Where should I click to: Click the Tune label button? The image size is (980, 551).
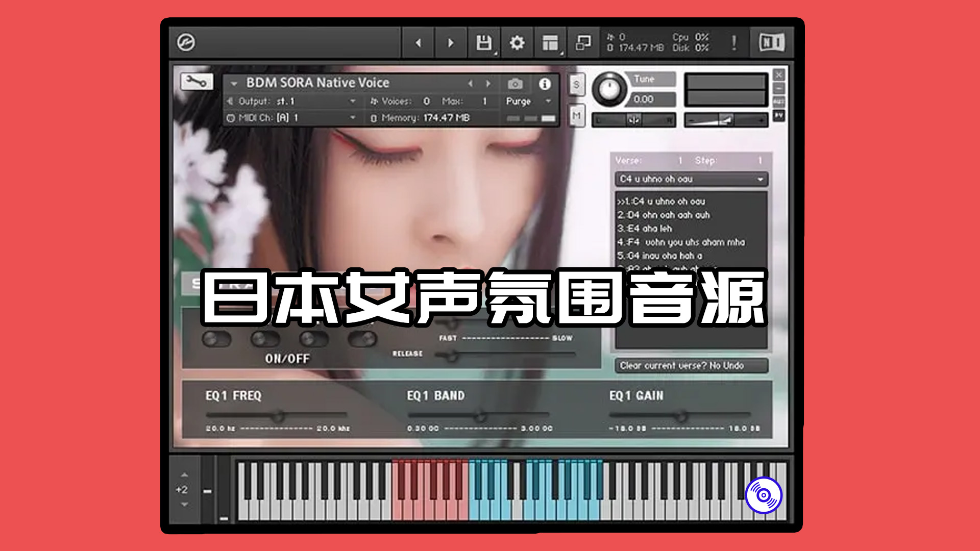point(653,79)
